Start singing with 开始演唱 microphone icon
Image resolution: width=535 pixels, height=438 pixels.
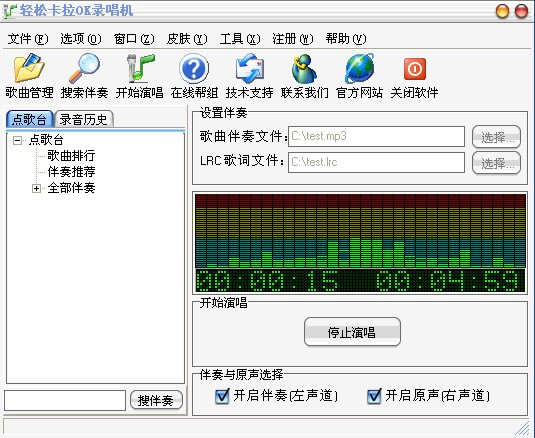[x=140, y=68]
